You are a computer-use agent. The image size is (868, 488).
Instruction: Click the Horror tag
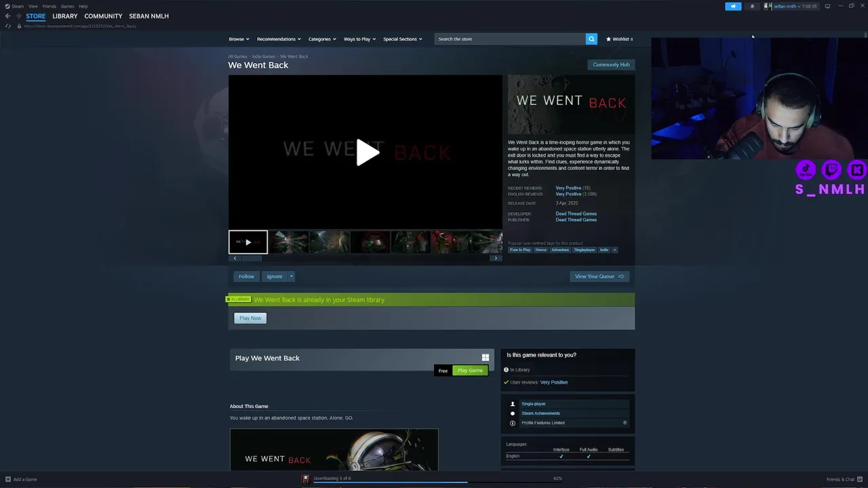(x=540, y=250)
